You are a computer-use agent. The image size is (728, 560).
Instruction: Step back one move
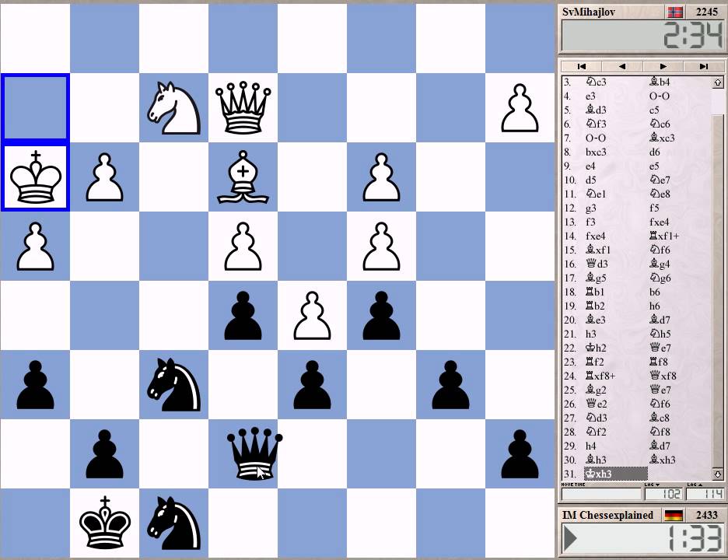[622, 66]
